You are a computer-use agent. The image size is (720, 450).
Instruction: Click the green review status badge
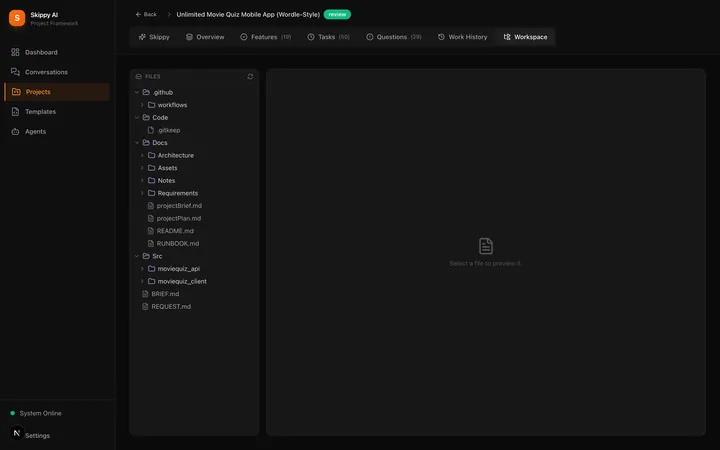[x=337, y=14]
